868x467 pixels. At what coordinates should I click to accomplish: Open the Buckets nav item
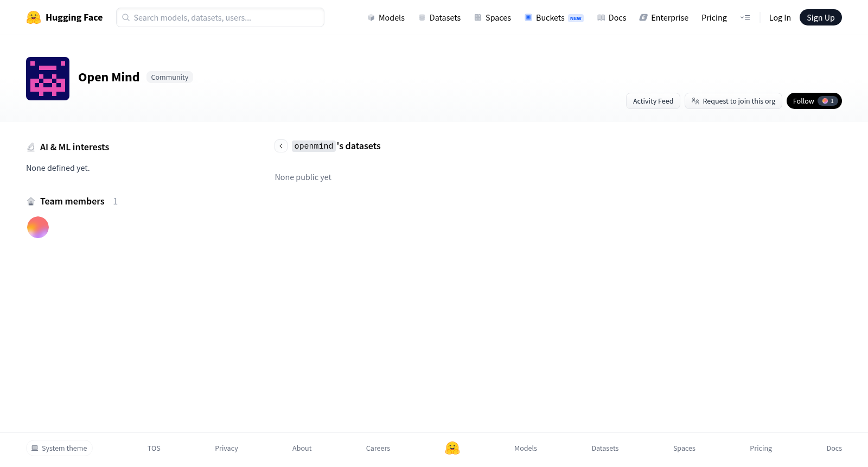click(x=554, y=17)
